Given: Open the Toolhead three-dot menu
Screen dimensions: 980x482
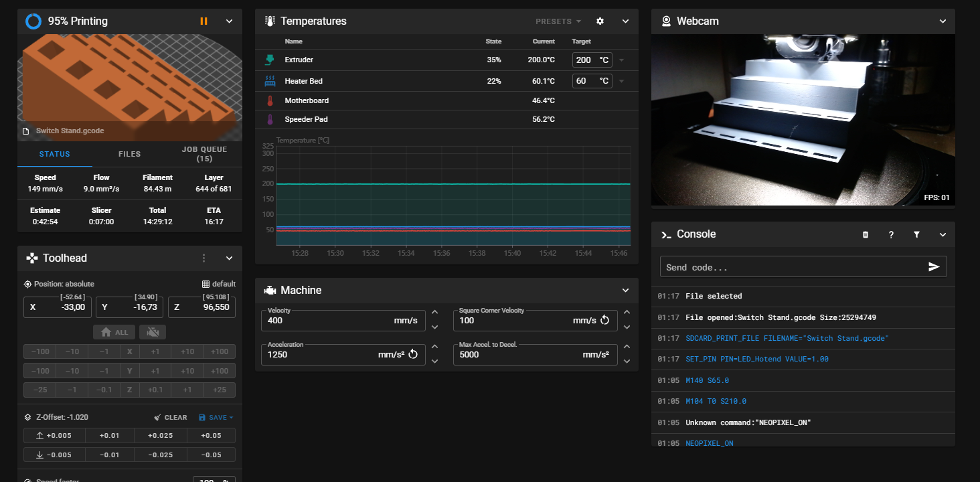Looking at the screenshot, I should pyautogui.click(x=203, y=258).
